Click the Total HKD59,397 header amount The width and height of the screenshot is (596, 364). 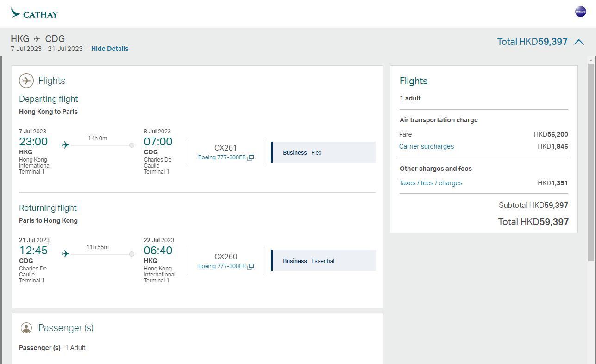pyautogui.click(x=533, y=42)
